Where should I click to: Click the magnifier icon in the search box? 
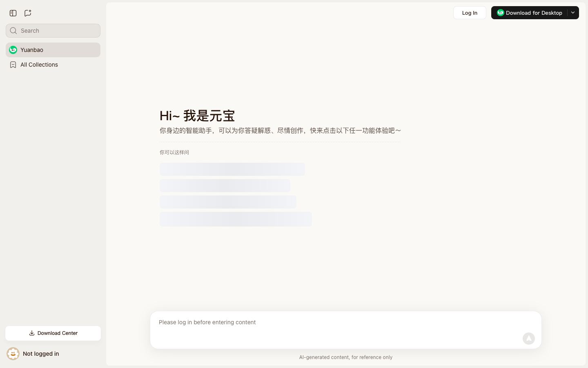pyautogui.click(x=13, y=31)
